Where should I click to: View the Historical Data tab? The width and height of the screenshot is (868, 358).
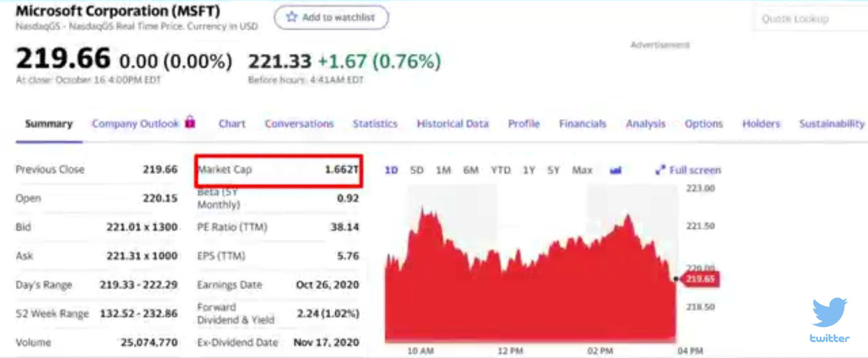[453, 124]
